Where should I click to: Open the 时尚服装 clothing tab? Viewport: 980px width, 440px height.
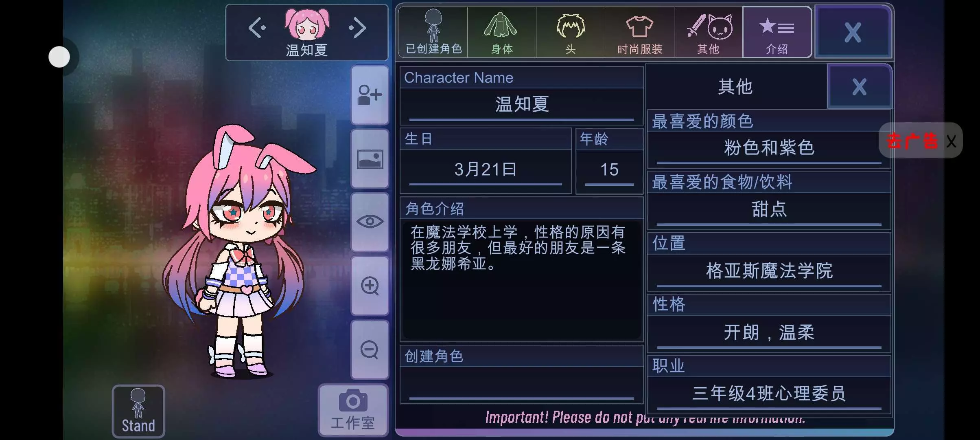639,32
